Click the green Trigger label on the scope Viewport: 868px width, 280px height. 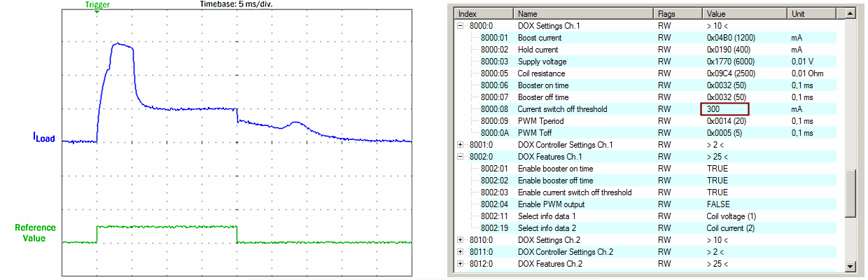(96, 3)
